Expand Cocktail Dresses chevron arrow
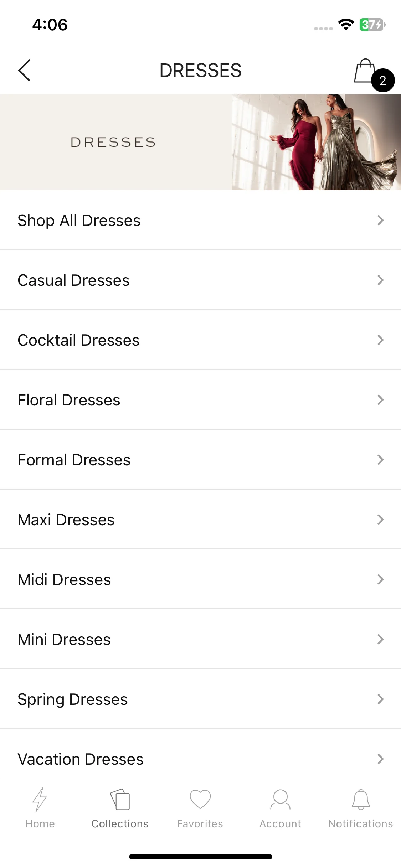The image size is (401, 868). pyautogui.click(x=380, y=340)
